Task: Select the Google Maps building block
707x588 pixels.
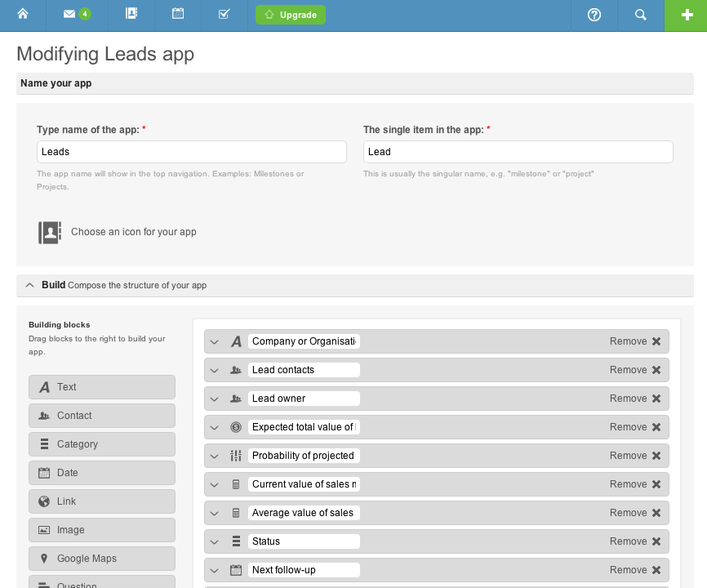Action: (x=102, y=559)
